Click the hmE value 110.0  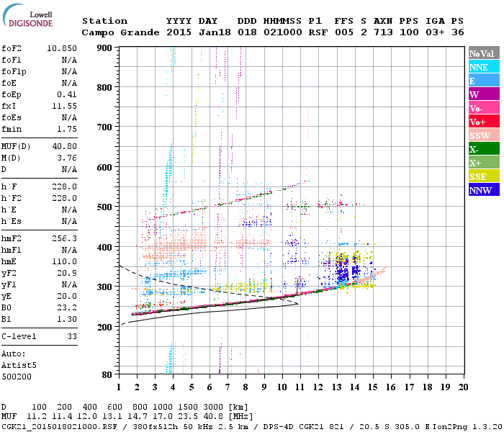64,261
